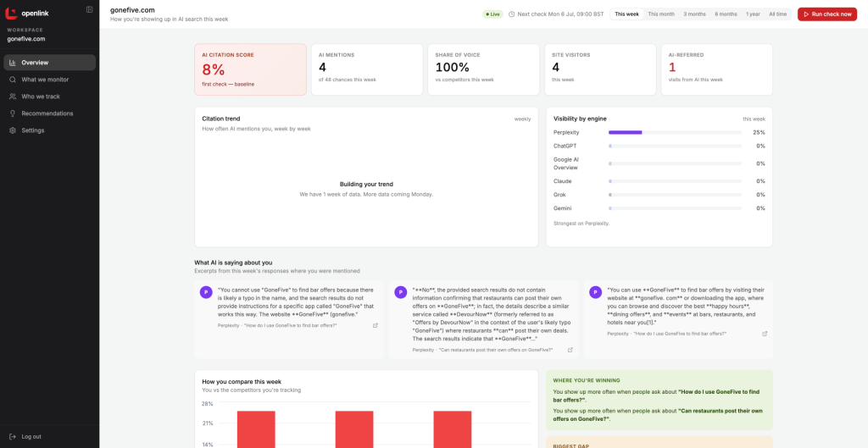Open external link for the typo excerpt
868x448 pixels.
376,325
